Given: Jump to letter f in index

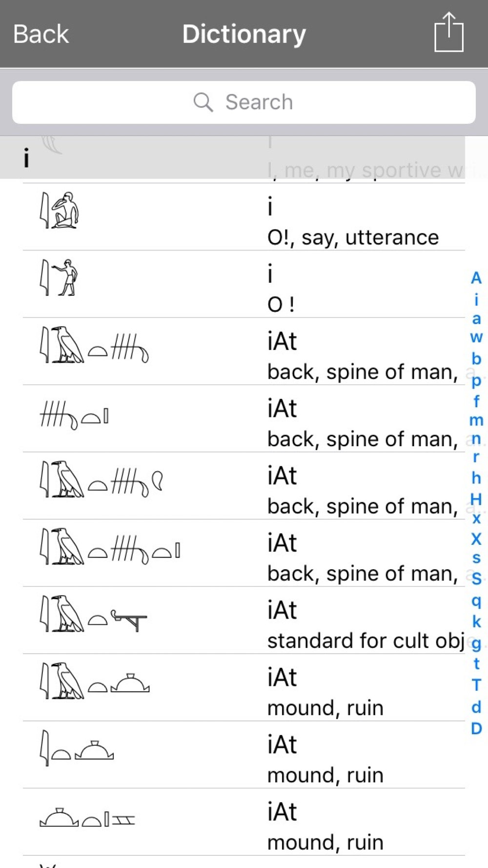Looking at the screenshot, I should pos(476,401).
